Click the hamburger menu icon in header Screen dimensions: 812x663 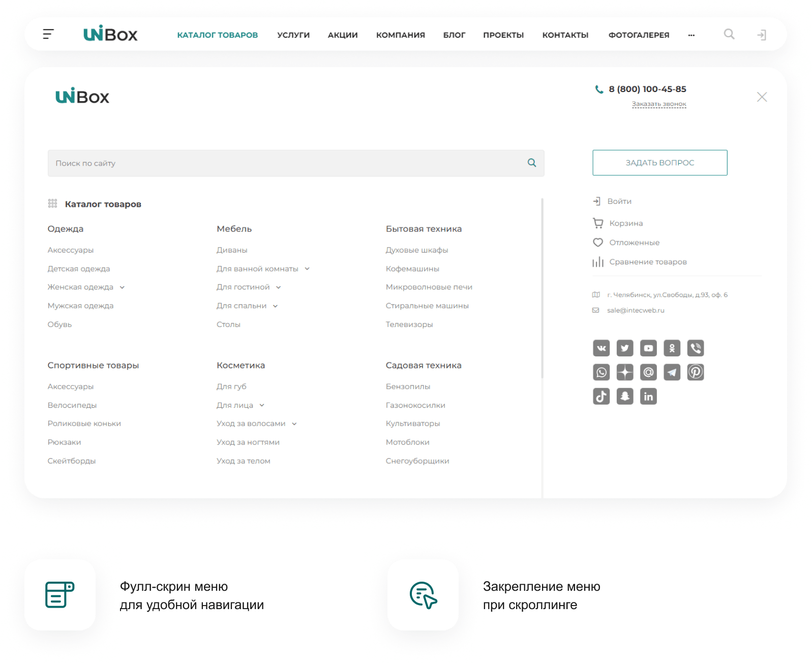48,34
